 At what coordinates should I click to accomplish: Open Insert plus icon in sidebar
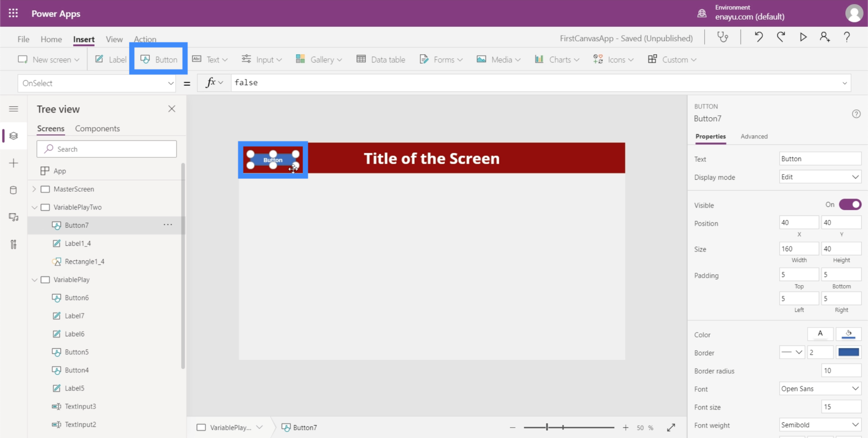pos(13,163)
